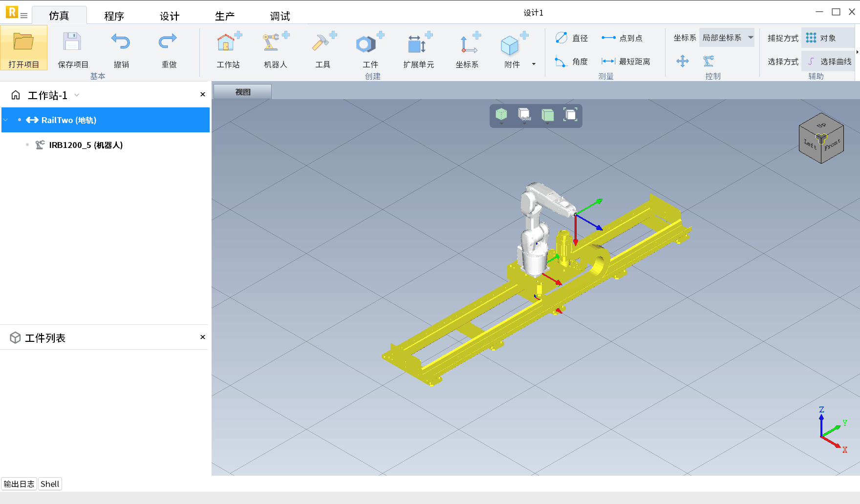The width and height of the screenshot is (860, 504).
Task: Toggle Object (对象) snap mode
Action: 827,38
